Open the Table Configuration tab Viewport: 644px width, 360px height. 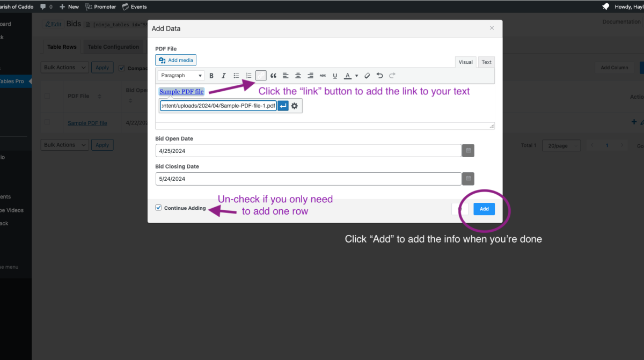point(113,47)
